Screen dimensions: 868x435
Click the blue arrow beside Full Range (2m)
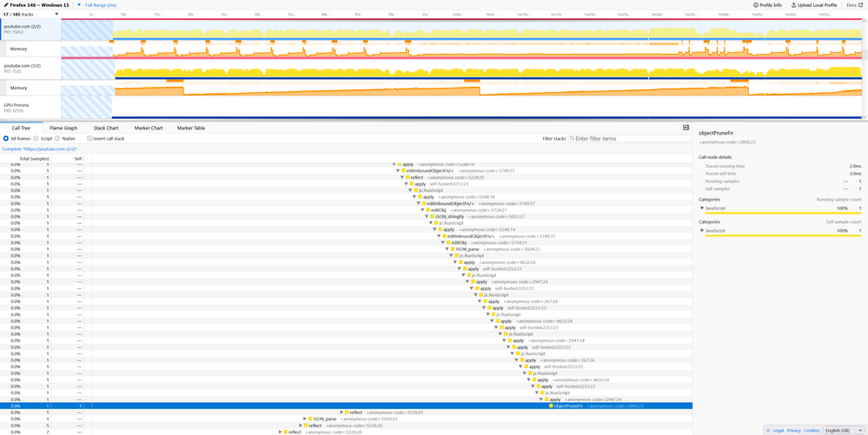(x=79, y=5)
